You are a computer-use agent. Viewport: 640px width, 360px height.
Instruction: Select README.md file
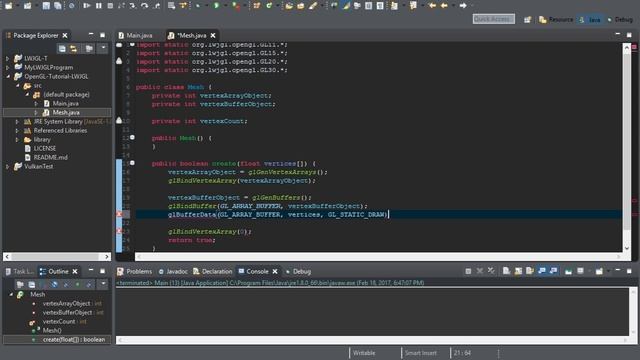[51, 158]
